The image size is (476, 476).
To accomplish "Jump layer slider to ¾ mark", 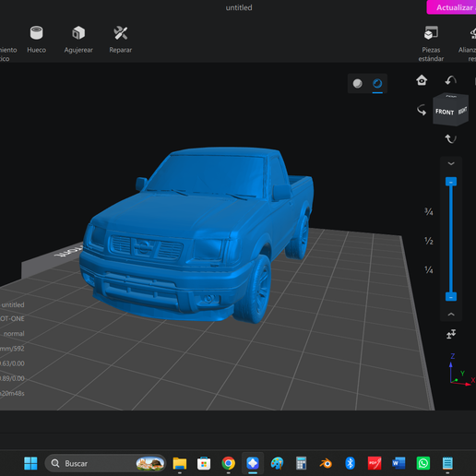I will 429,211.
